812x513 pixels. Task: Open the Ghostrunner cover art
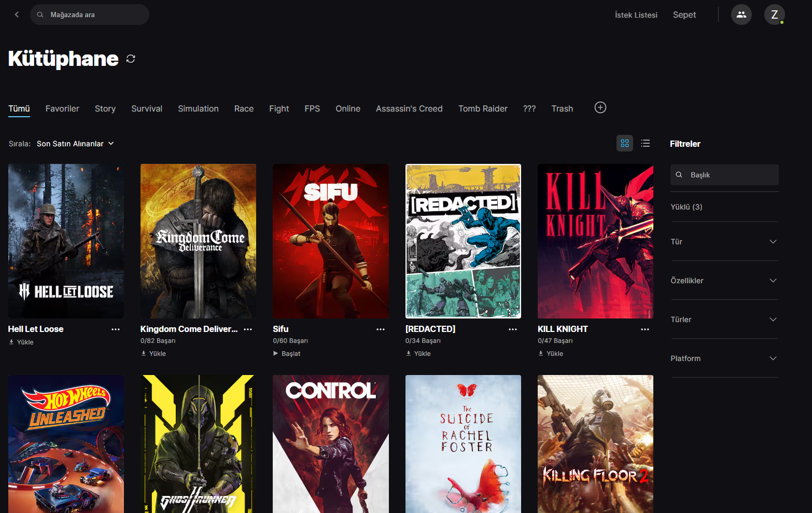point(198,444)
